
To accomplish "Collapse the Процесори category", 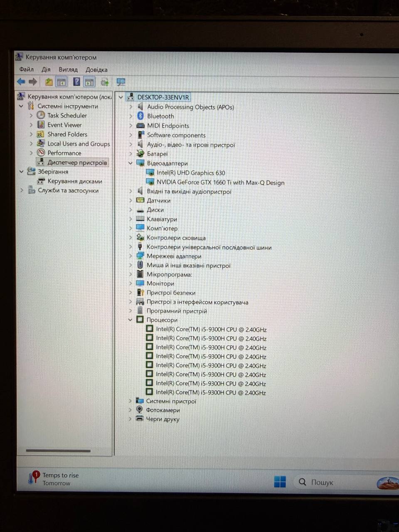I will (x=130, y=320).
